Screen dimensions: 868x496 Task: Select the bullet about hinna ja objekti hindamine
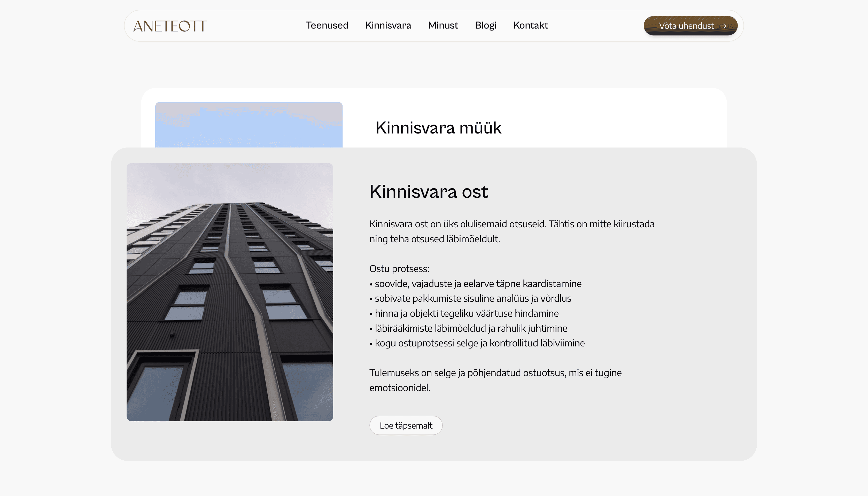click(464, 313)
